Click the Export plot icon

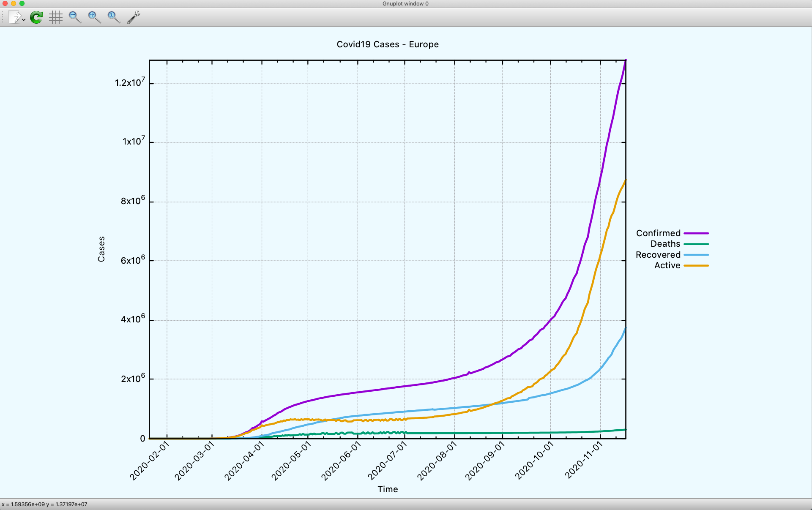click(14, 17)
